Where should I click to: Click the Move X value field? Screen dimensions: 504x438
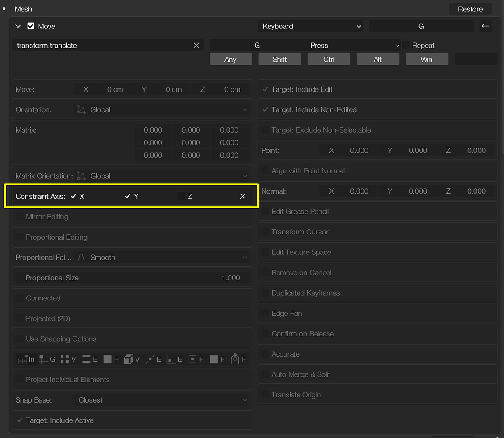103,89
